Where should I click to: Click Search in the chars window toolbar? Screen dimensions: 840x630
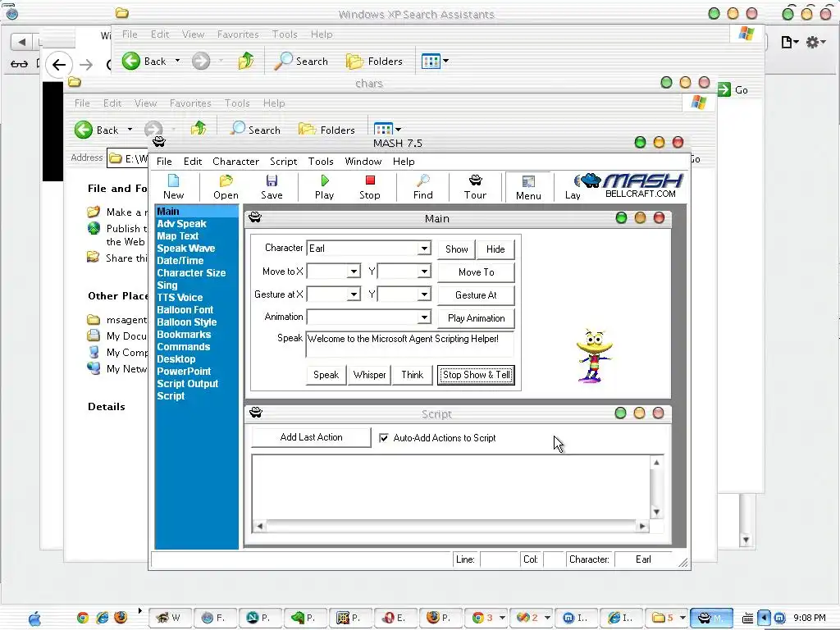point(256,130)
